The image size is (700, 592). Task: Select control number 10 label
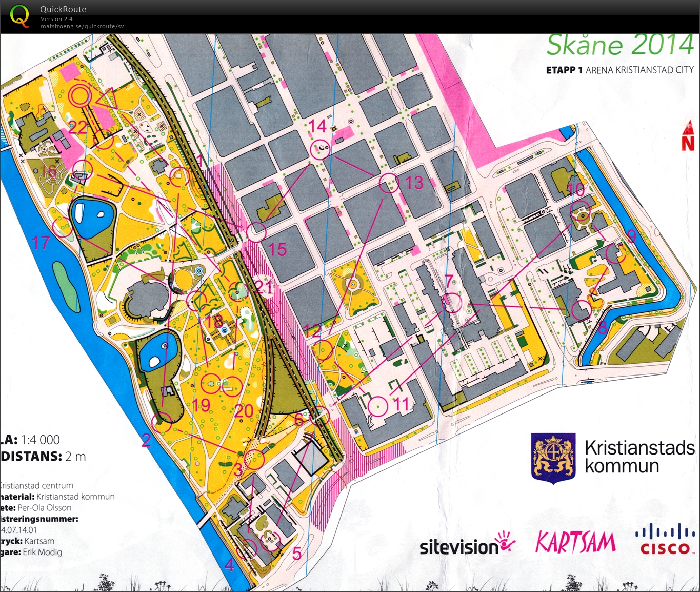(576, 189)
